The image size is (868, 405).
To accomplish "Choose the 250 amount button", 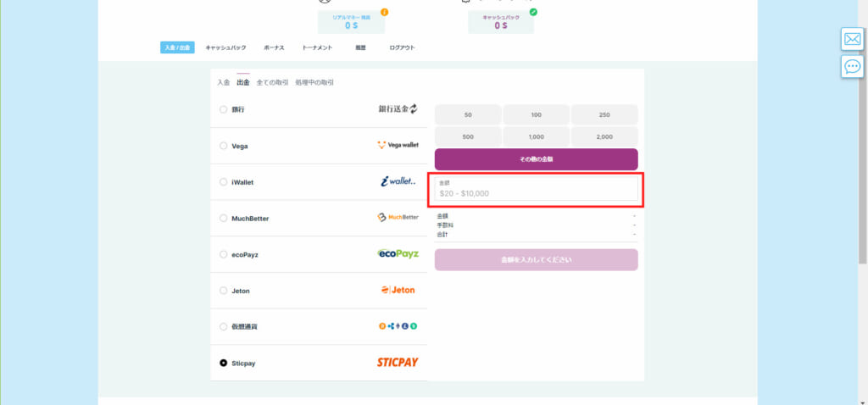I will 604,114.
